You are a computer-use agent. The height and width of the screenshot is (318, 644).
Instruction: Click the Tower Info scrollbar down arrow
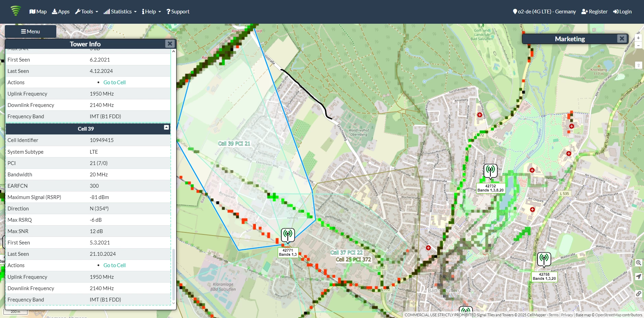pyautogui.click(x=173, y=303)
